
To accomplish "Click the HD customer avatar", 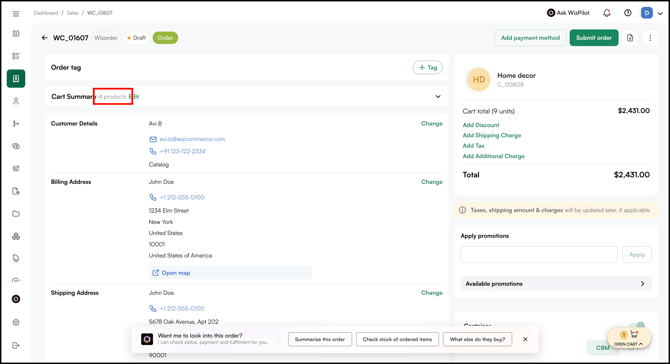I will click(x=479, y=79).
